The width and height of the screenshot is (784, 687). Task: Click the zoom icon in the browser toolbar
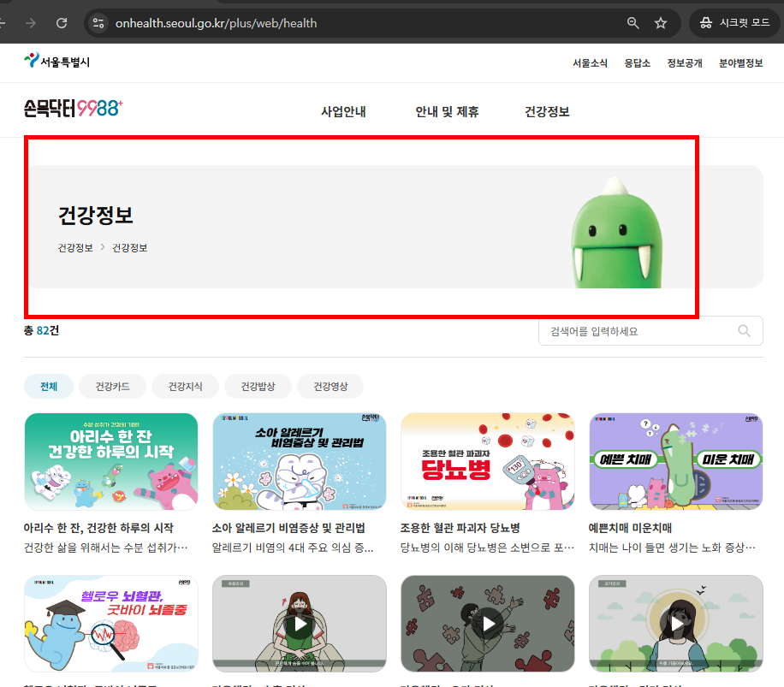point(633,23)
